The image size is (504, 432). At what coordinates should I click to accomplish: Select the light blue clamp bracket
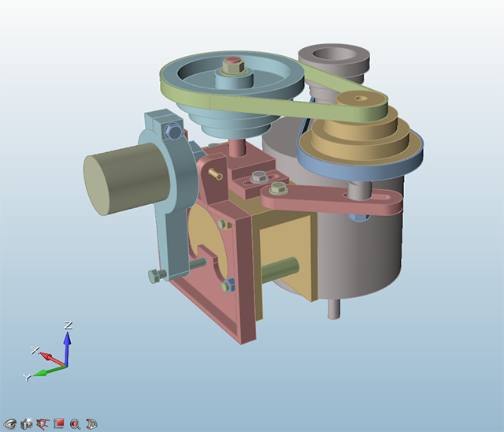pyautogui.click(x=169, y=197)
